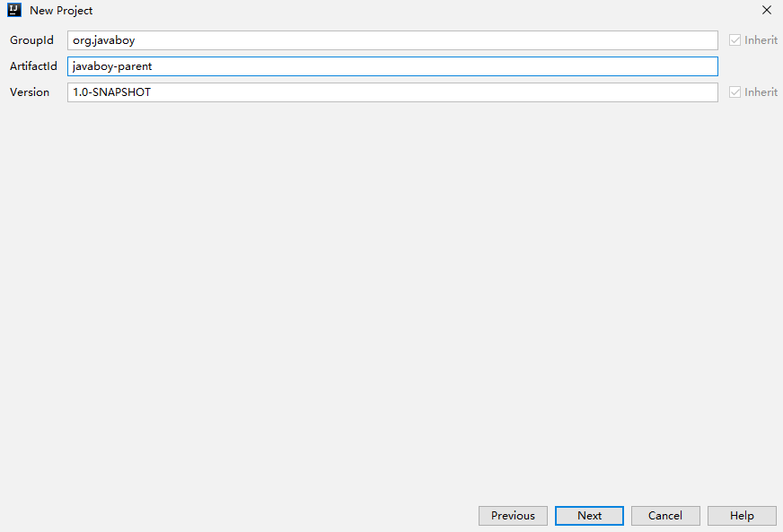
Task: Click the Version label
Action: 30,92
